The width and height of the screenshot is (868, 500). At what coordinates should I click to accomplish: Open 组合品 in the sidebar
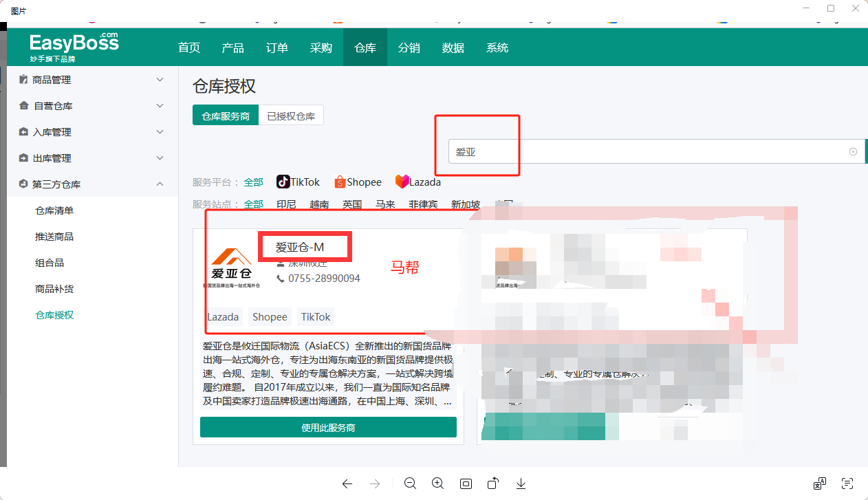50,263
